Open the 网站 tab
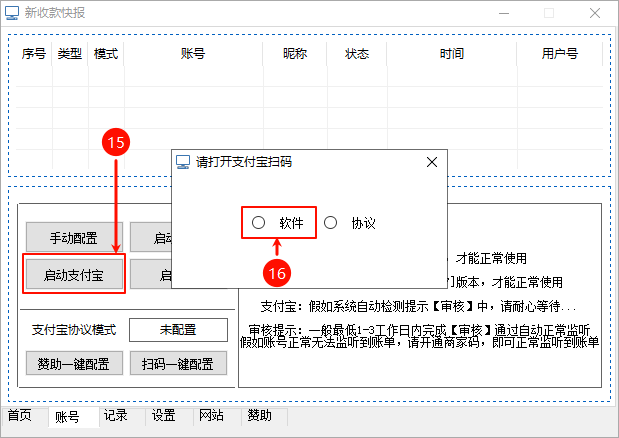The height and width of the screenshot is (438, 619). (x=211, y=415)
